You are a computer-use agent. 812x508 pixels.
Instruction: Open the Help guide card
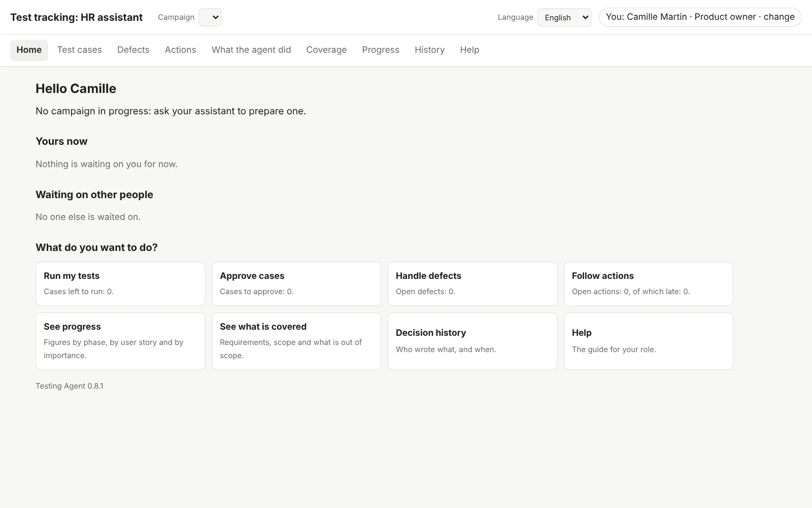649,341
